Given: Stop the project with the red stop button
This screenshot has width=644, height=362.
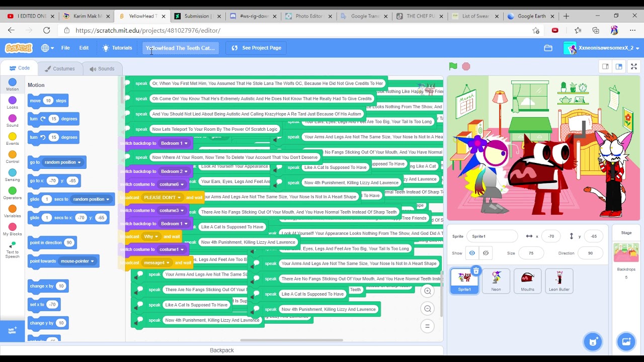Looking at the screenshot, I should click(466, 66).
